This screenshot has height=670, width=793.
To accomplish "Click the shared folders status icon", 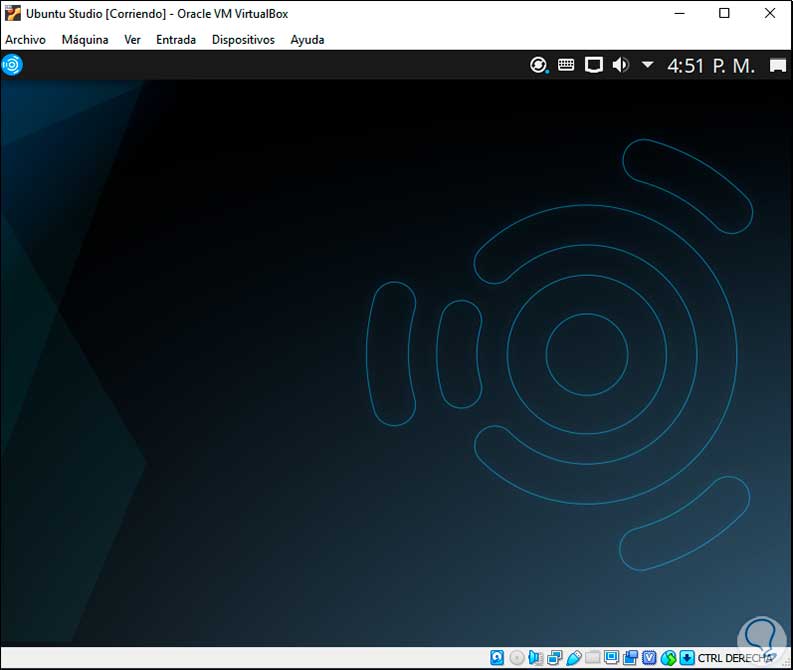I will (593, 657).
